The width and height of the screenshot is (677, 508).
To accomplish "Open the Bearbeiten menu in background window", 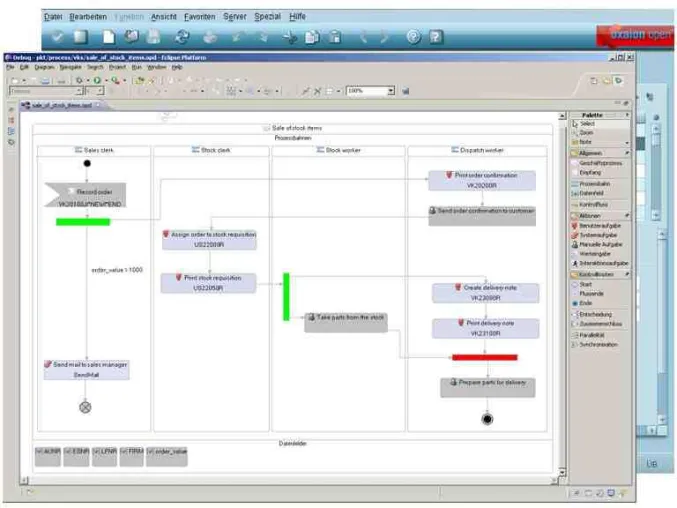I will tap(88, 17).
